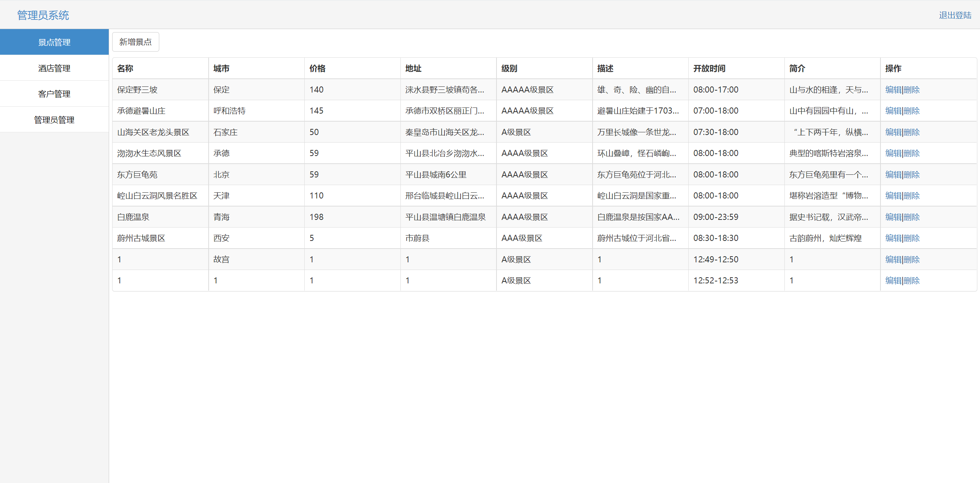Click the 管理员系统 title link
The width and height of the screenshot is (980, 483).
pyautogui.click(x=43, y=15)
